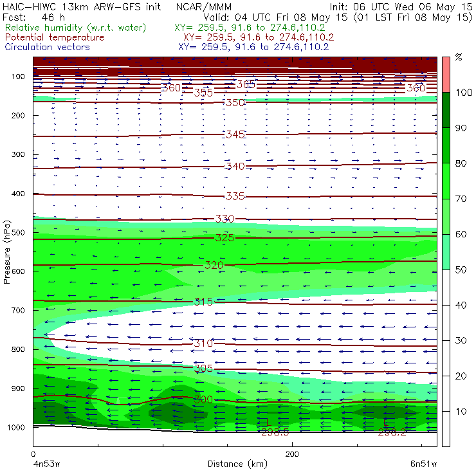This screenshot has width=476, height=476.
Task: Click the 320 contour label
Action: tap(214, 265)
